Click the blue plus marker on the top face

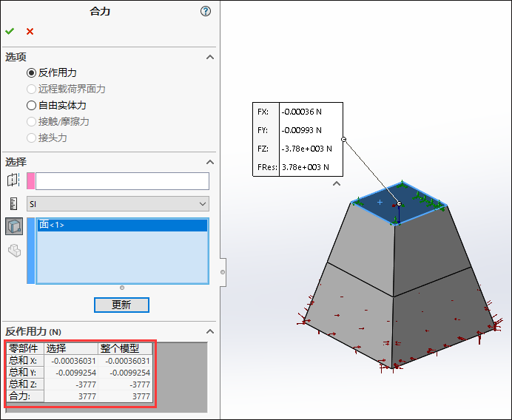point(380,203)
